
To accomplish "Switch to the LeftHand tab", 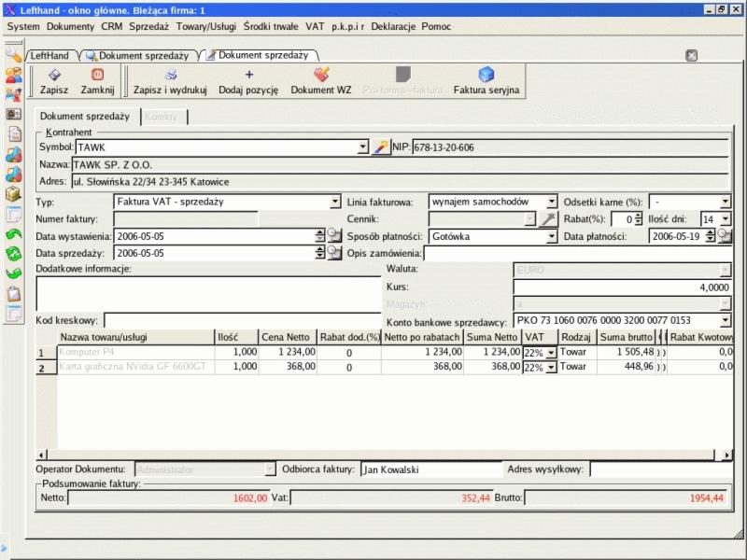I will click(x=49, y=56).
